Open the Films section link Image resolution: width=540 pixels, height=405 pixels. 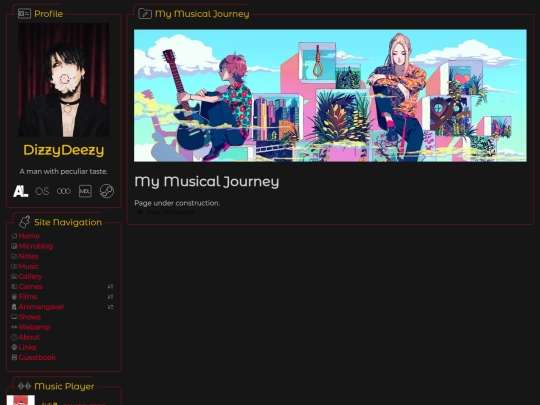[28, 297]
